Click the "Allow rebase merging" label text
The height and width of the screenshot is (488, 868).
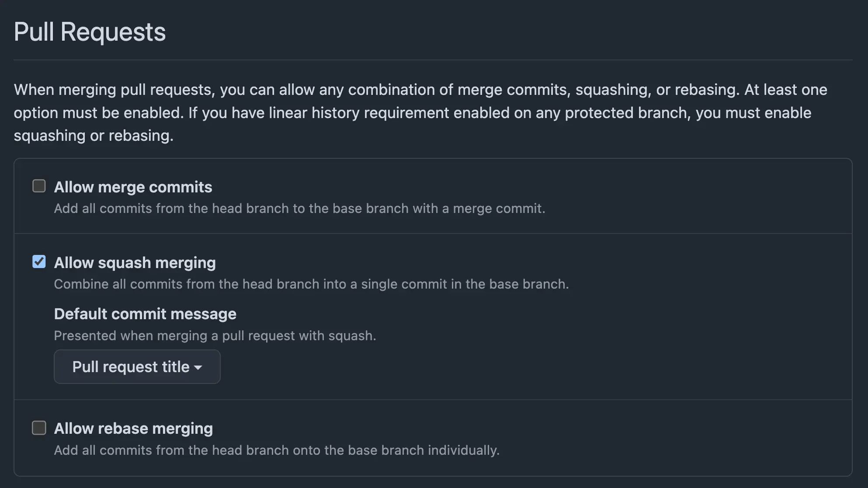tap(133, 429)
